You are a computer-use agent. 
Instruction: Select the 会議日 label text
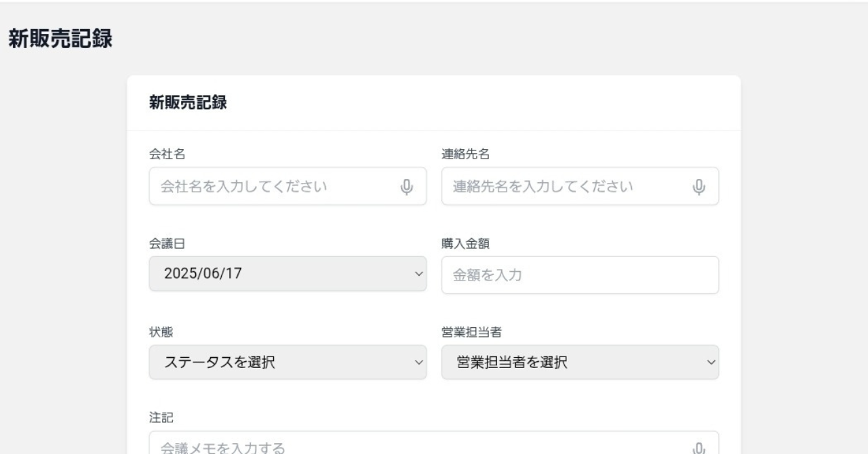(167, 243)
